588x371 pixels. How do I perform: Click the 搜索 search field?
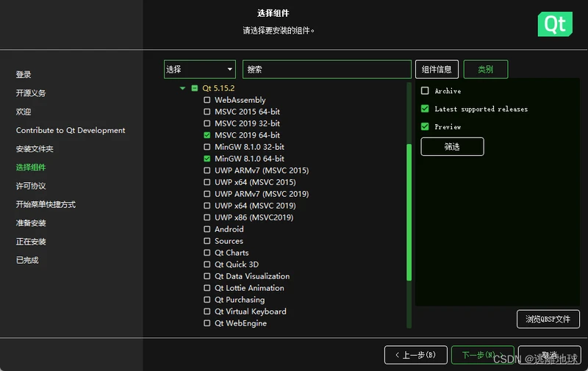click(326, 69)
